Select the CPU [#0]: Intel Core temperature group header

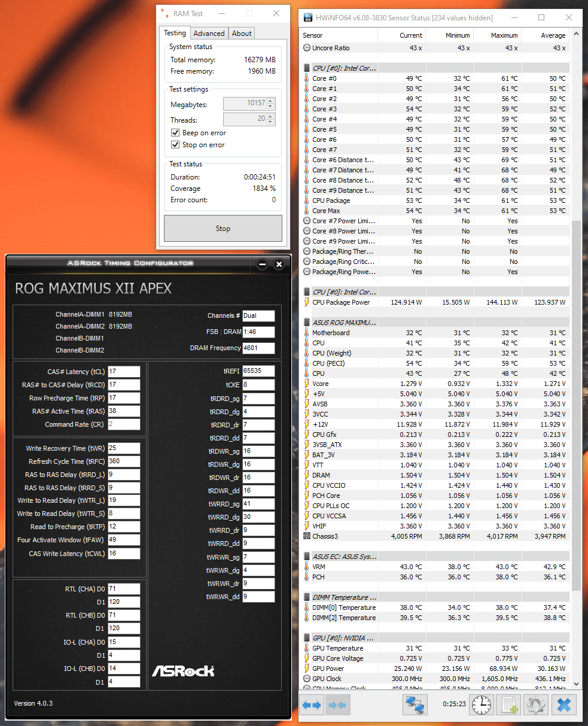tap(435, 68)
